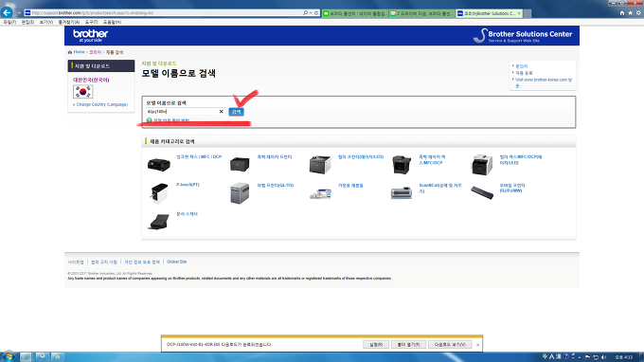Image resolution: width=644 pixels, height=362 pixels.
Task: Open the 보기(V) menu
Action: point(46,22)
